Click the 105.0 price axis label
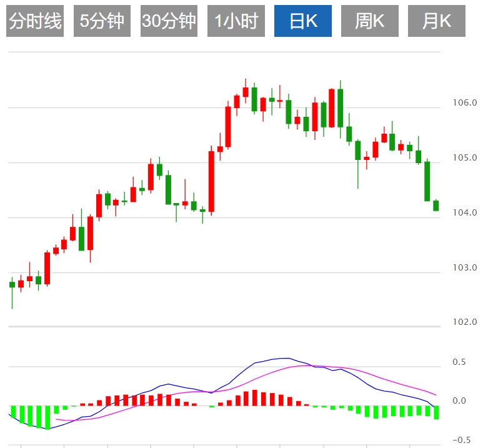This screenshot has height=448, width=488. tap(464, 157)
